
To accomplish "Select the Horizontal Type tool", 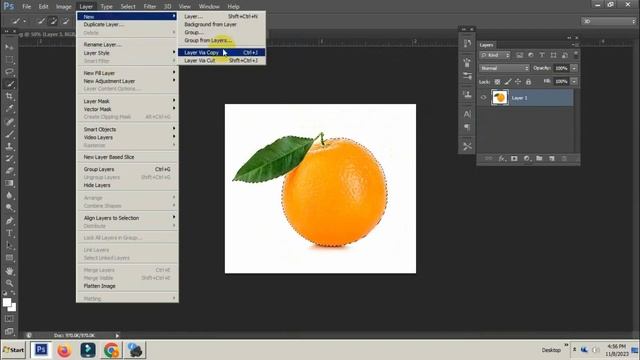I will [9, 233].
